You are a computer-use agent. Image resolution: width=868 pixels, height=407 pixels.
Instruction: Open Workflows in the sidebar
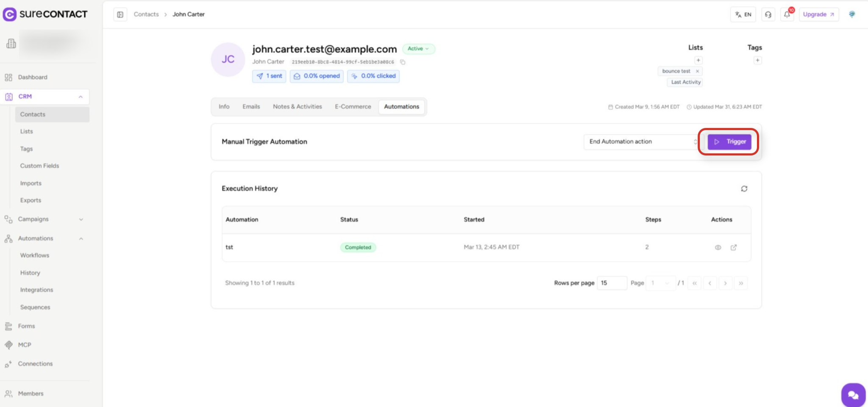pyautogui.click(x=35, y=255)
